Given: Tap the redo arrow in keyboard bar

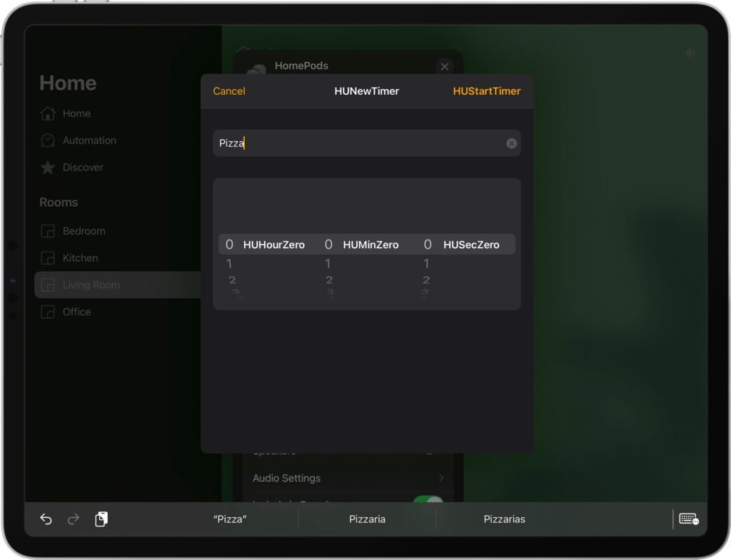Looking at the screenshot, I should (x=74, y=519).
